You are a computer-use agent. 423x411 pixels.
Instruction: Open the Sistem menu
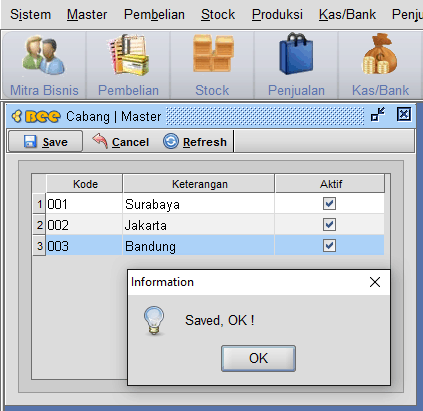click(x=31, y=15)
